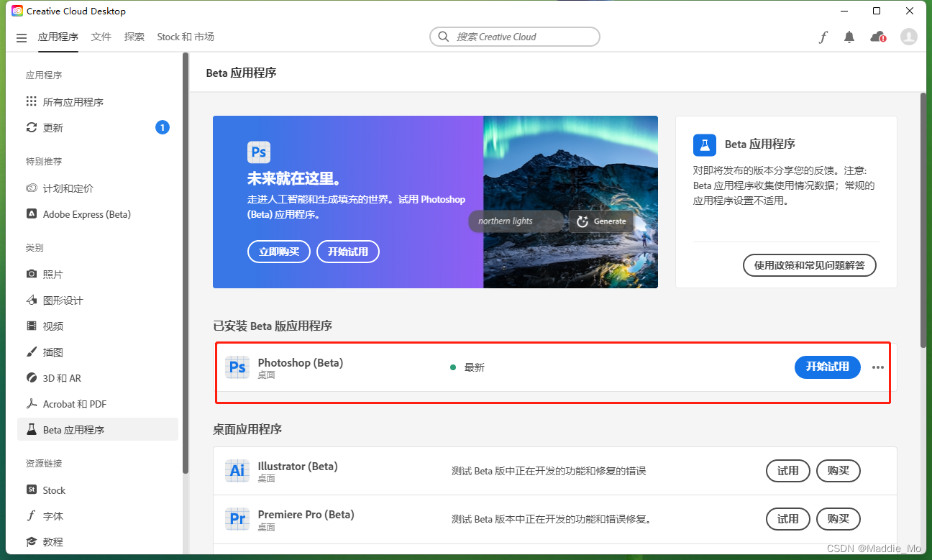Image resolution: width=932 pixels, height=560 pixels.
Task: Open more options for Photoshop (Beta)
Action: (x=878, y=367)
